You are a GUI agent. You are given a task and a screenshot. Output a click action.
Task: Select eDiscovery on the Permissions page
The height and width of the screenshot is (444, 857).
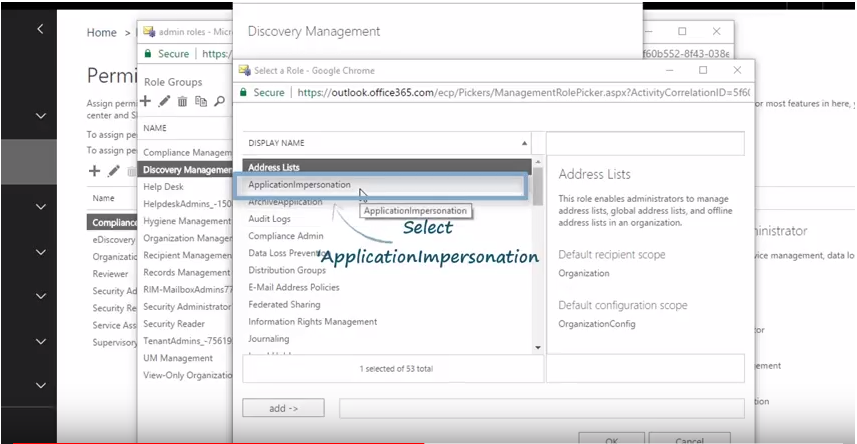(x=113, y=239)
